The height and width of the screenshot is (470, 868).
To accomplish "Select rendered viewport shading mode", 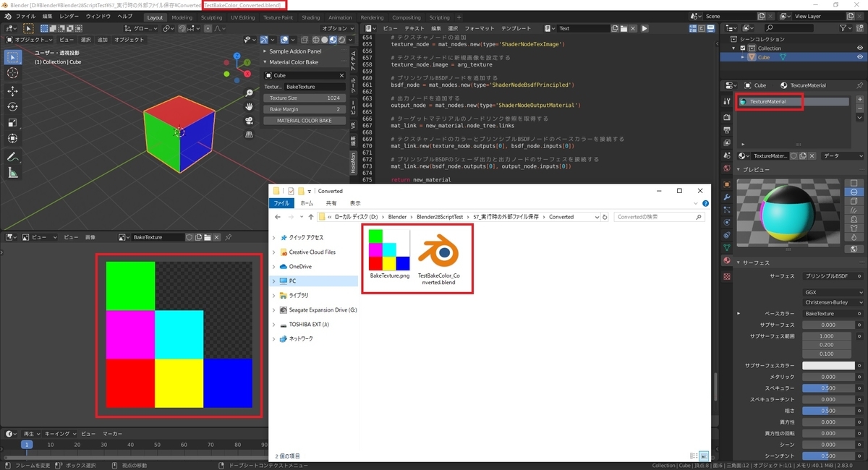I will [x=341, y=40].
